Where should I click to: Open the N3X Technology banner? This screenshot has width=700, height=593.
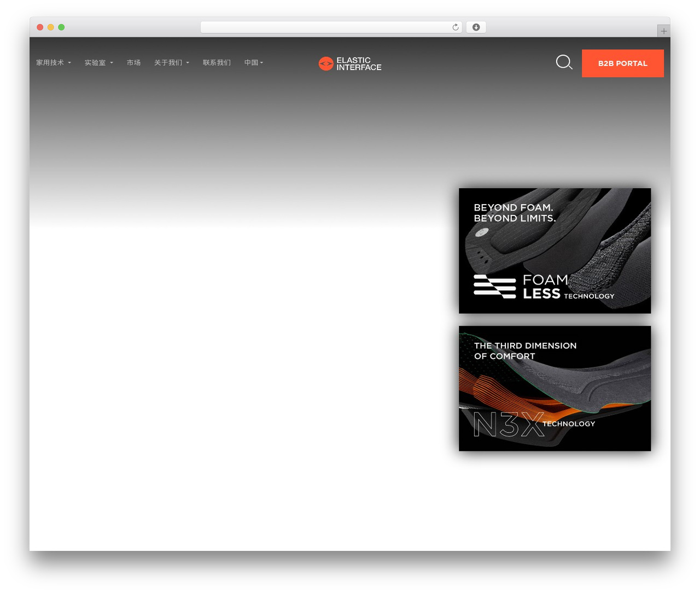click(555, 388)
